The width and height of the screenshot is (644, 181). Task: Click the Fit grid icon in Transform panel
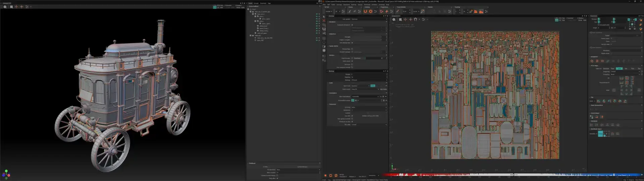(627, 78)
